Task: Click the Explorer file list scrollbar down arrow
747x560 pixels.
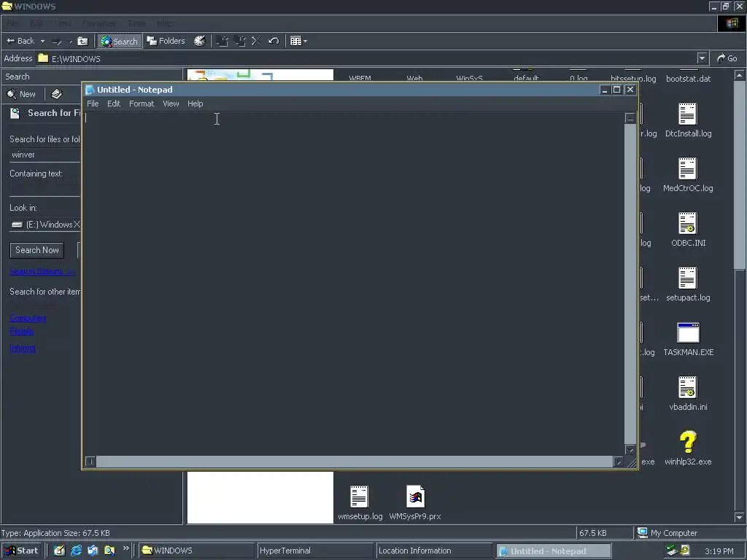Action: 740,517
